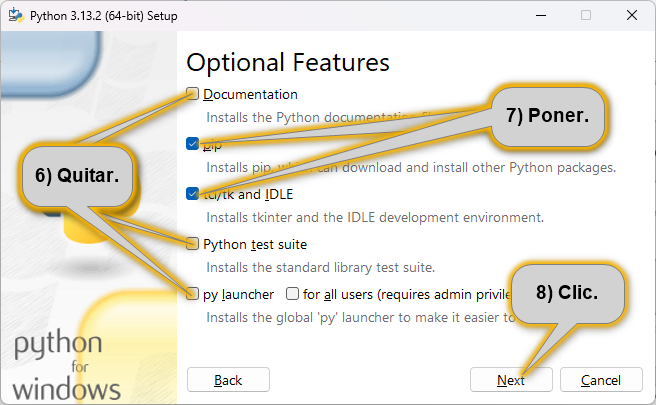Close the Python Setup window
The width and height of the screenshot is (656, 405).
point(632,15)
